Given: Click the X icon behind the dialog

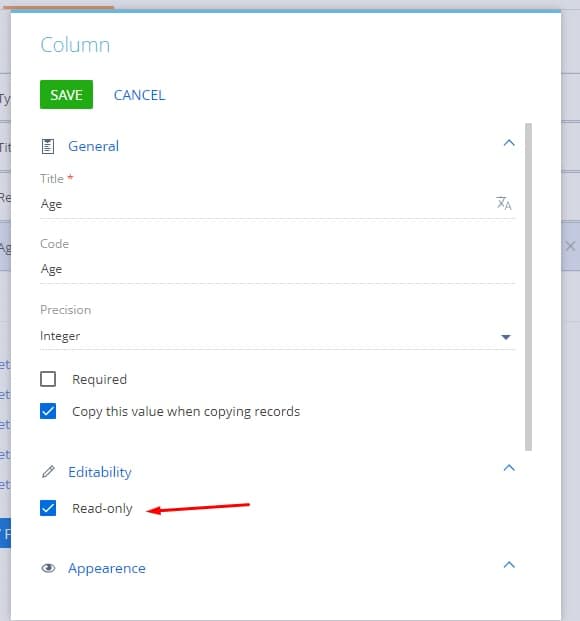Looking at the screenshot, I should point(570,247).
